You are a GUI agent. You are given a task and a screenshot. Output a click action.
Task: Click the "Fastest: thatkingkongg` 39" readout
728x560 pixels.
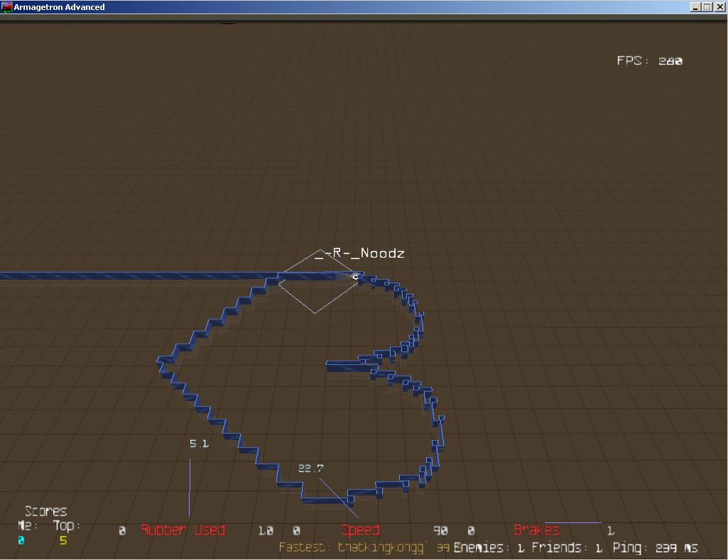point(364,547)
